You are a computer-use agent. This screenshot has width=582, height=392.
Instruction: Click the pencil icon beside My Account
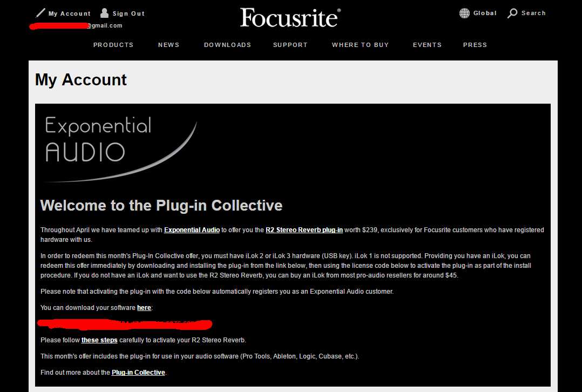[40, 13]
